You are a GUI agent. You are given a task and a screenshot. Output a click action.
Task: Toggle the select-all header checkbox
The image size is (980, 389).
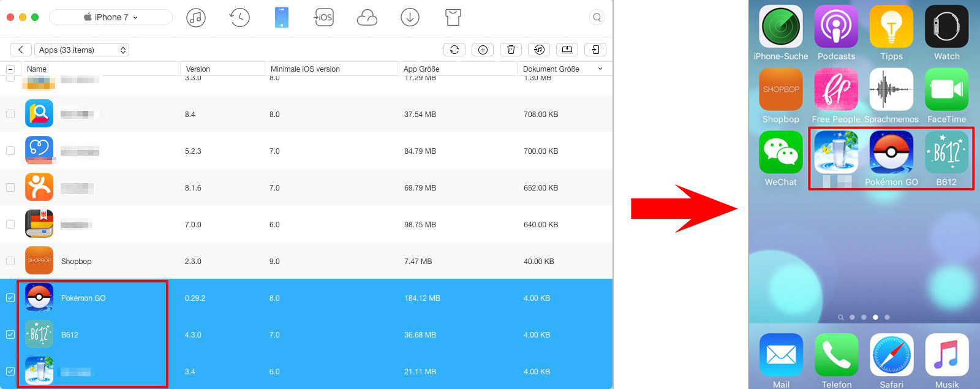pos(10,69)
